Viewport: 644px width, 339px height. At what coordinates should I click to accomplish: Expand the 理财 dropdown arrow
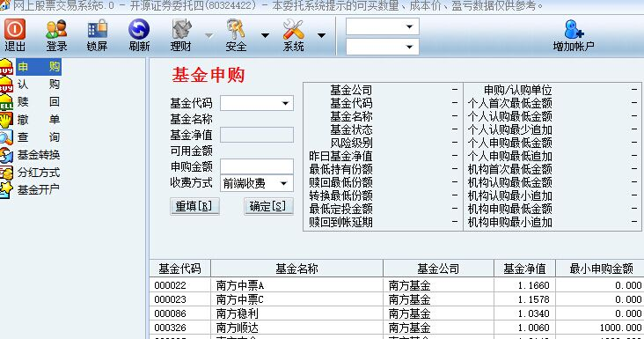tap(209, 36)
